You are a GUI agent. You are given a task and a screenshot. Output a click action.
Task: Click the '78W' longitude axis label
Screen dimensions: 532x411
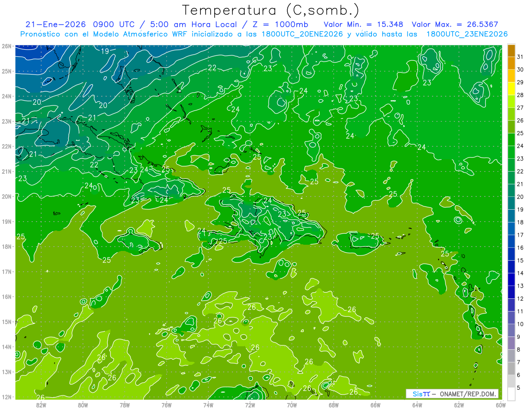pyautogui.click(x=125, y=404)
